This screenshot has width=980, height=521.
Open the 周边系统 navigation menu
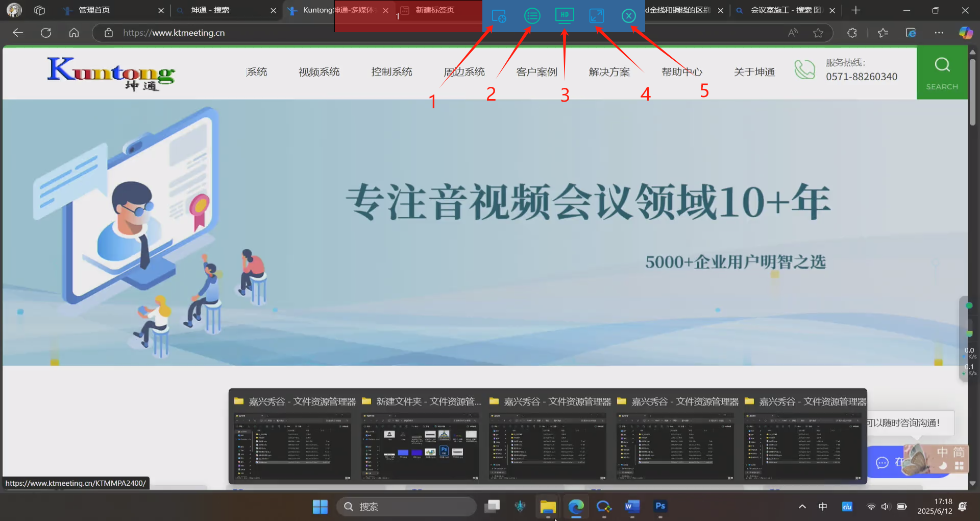464,72
